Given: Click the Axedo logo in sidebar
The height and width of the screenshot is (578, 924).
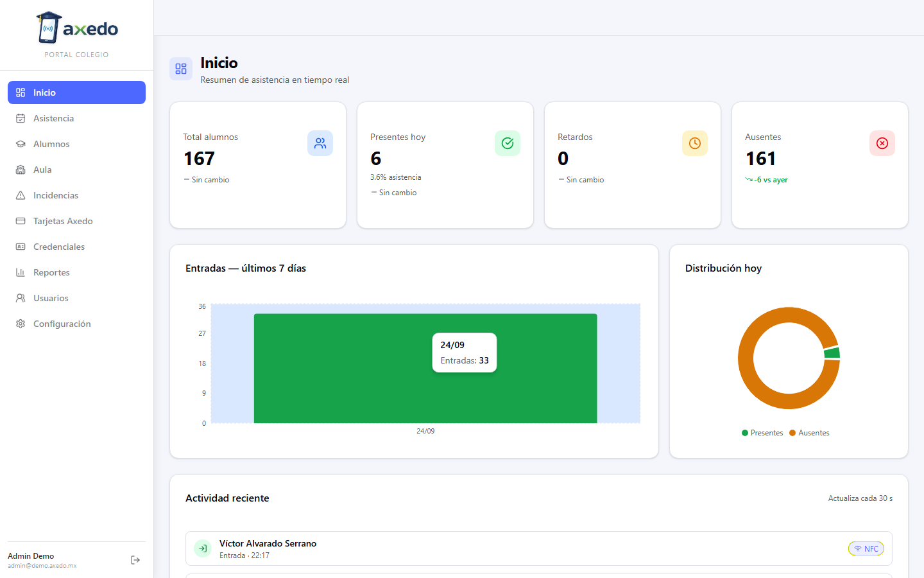Looking at the screenshot, I should click(x=77, y=28).
